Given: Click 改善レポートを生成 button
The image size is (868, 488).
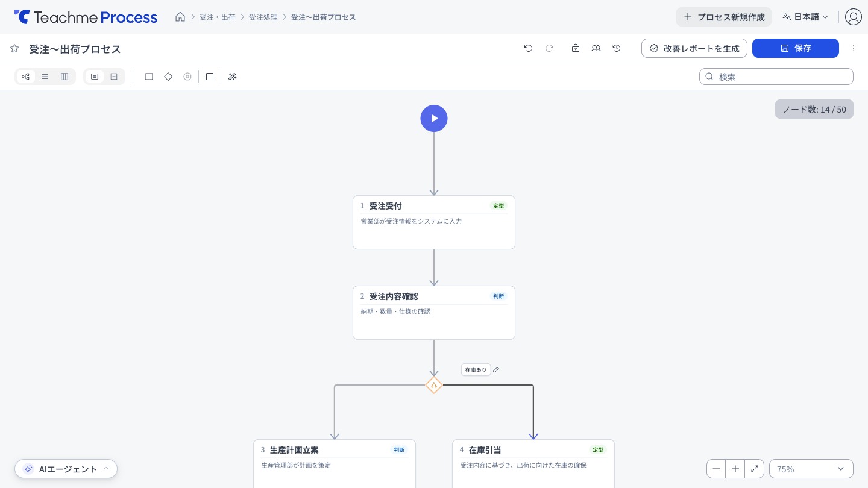Looking at the screenshot, I should click(x=694, y=48).
